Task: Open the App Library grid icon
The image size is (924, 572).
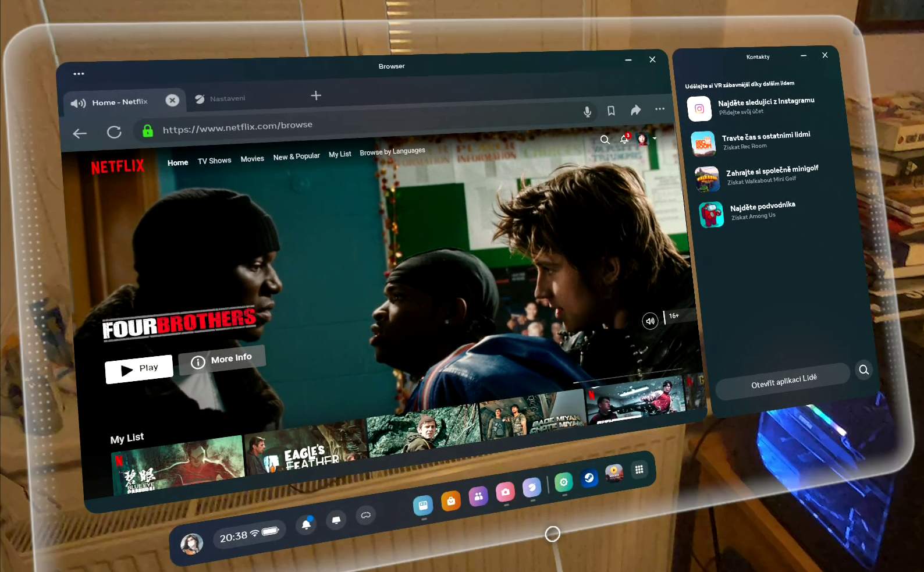Action: (x=639, y=469)
